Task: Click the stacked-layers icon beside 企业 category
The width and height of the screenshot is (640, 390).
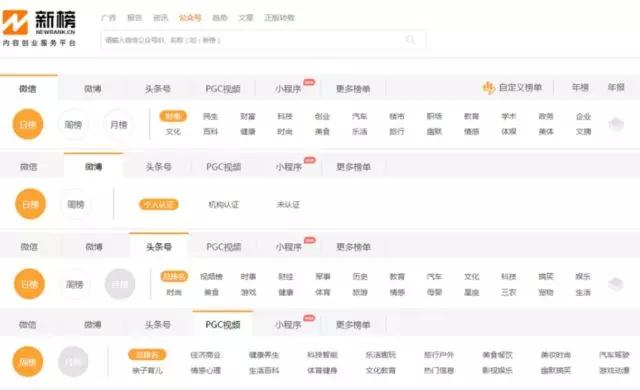Action: coord(616,124)
